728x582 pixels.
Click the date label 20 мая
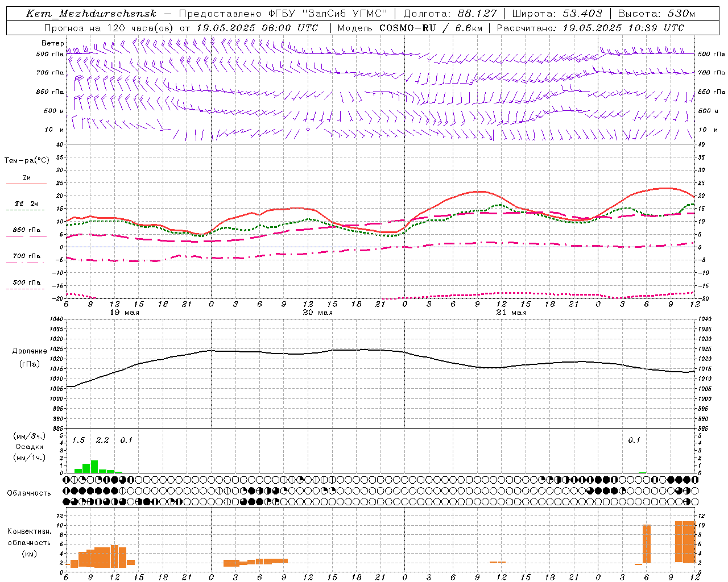point(318,313)
